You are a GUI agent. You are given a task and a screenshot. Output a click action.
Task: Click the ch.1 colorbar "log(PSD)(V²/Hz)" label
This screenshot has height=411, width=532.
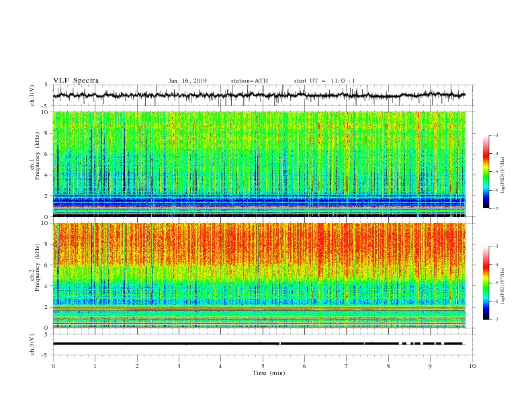[502, 175]
